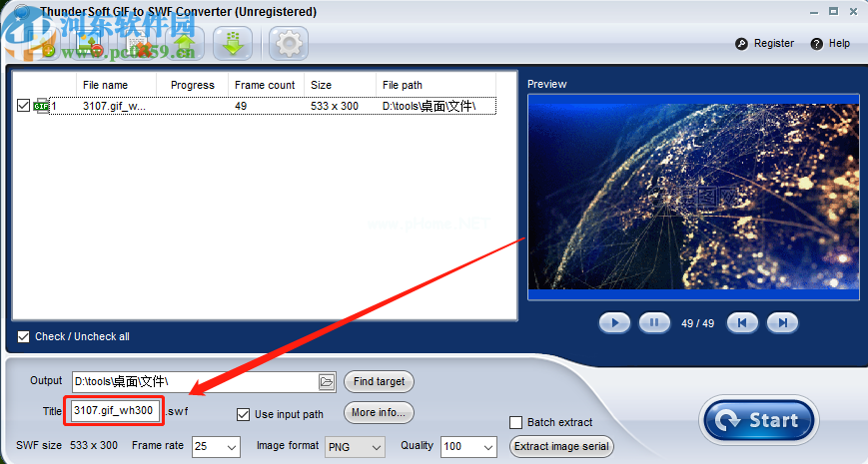Click the clear list toolbar icon
Viewport: 868px width, 464px height.
[138, 45]
